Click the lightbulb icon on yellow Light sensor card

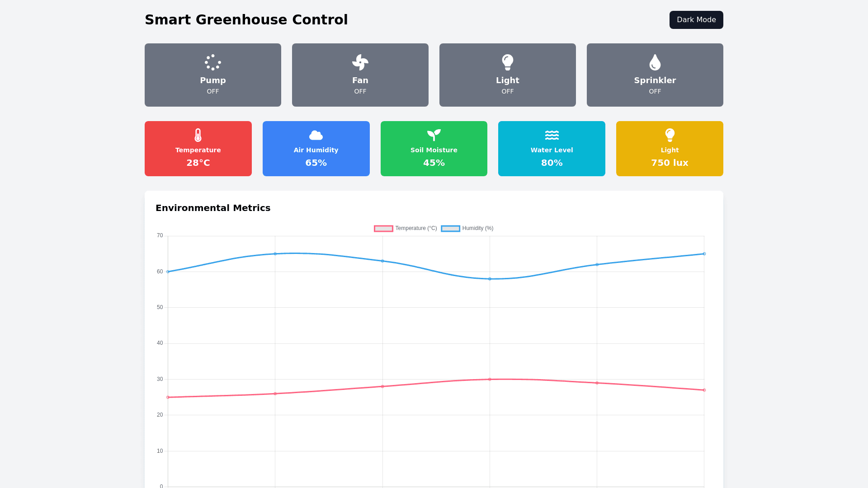(670, 135)
